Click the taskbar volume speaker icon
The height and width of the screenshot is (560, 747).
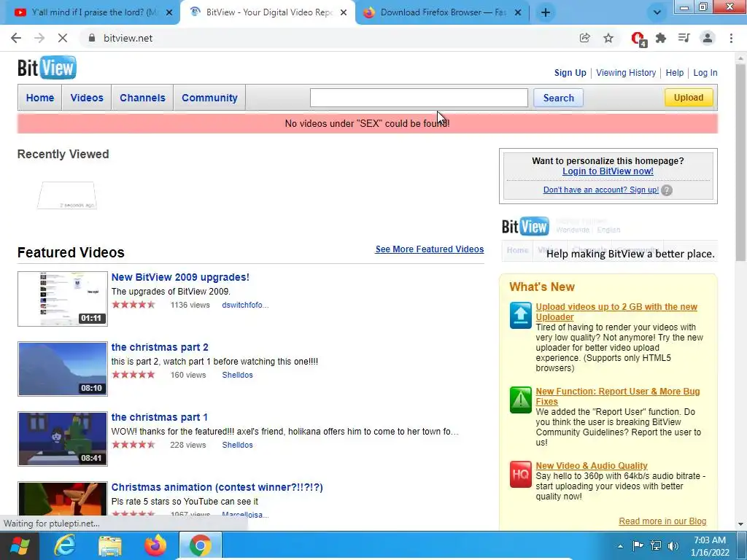pos(673,545)
